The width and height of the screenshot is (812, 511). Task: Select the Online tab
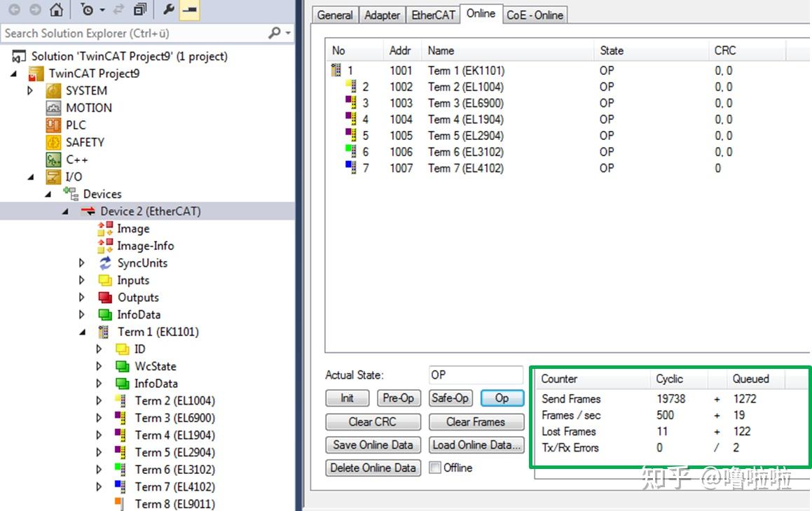pyautogui.click(x=481, y=13)
